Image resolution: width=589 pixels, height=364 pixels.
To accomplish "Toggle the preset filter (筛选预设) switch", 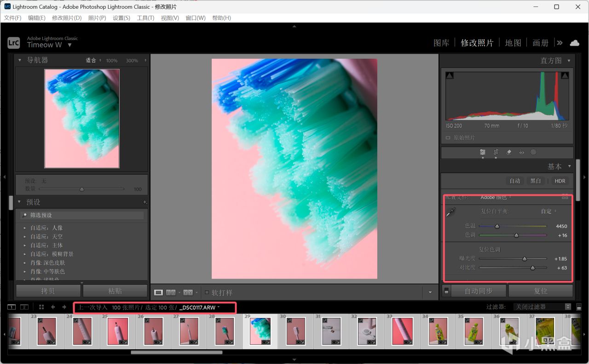I will [x=25, y=215].
